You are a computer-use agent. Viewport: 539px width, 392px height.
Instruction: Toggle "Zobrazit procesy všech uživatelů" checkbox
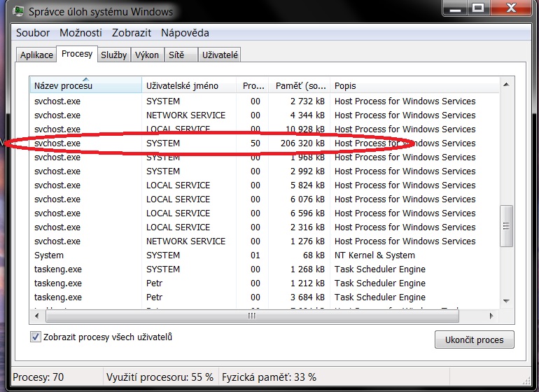pos(36,337)
